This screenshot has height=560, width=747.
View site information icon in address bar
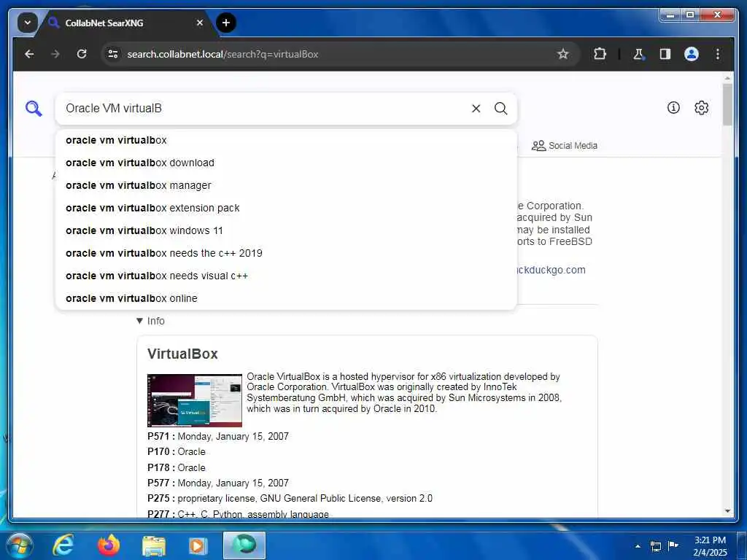(113, 54)
